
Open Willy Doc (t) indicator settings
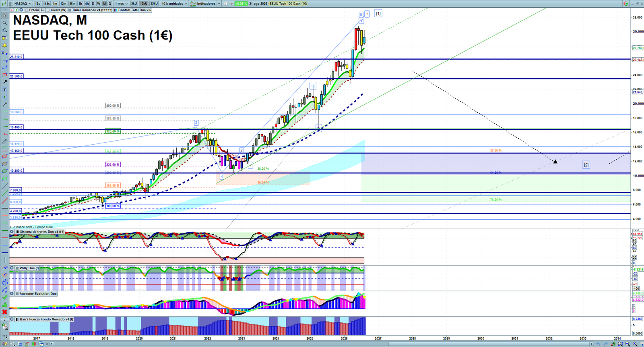coord(27,268)
